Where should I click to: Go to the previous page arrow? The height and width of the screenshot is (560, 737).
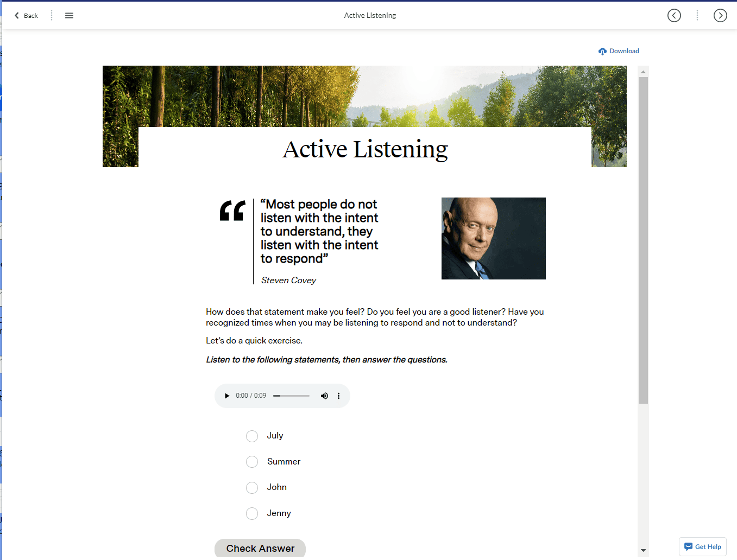point(674,15)
